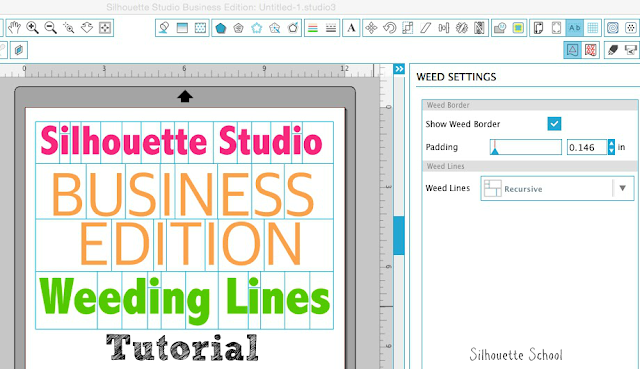Open the Rhinestone dots panel
The width and height of the screenshot is (640, 369).
pos(631,28)
